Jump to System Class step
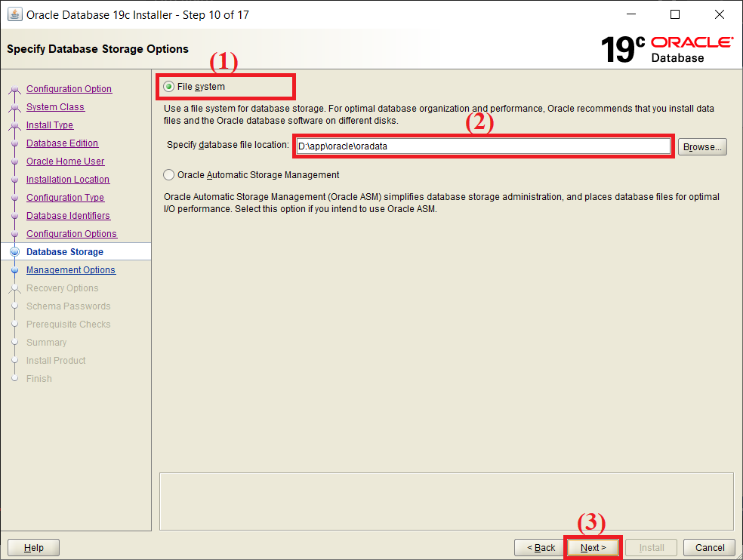 tap(55, 107)
